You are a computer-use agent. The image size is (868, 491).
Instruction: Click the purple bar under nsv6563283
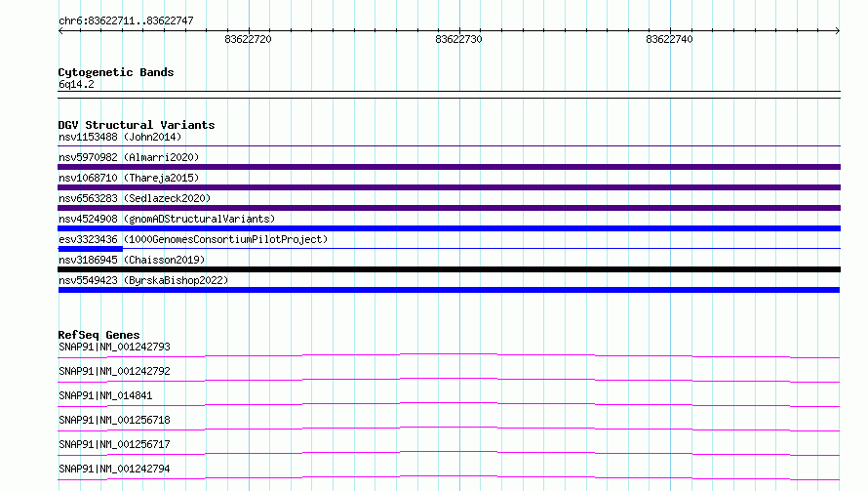click(449, 208)
